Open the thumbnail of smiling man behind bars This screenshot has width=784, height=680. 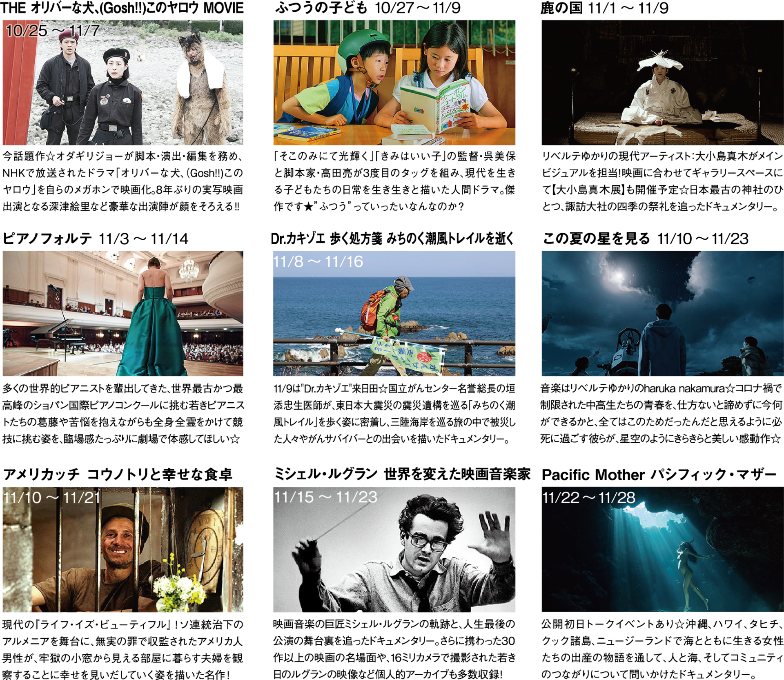point(123,549)
